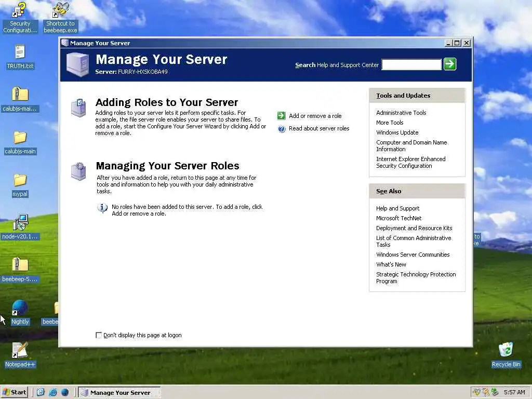This screenshot has width=532, height=399.
Task: Select the node-v20.1... installer icon
Action: (20, 228)
